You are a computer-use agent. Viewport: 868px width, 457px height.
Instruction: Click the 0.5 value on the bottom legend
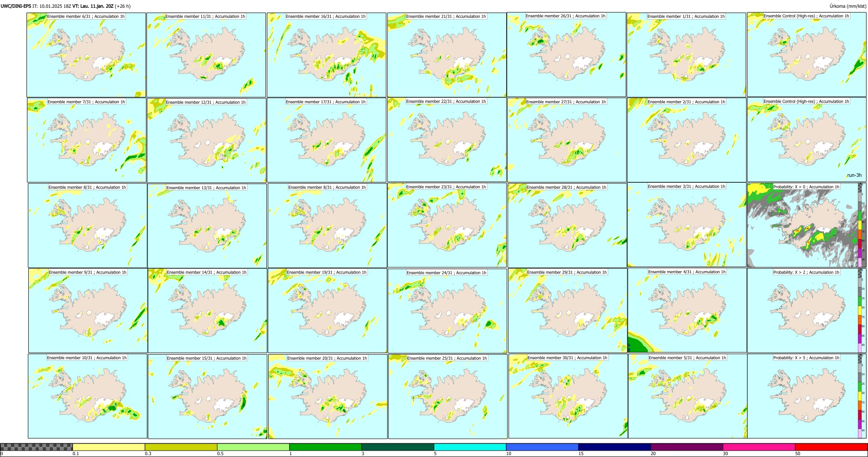click(220, 454)
